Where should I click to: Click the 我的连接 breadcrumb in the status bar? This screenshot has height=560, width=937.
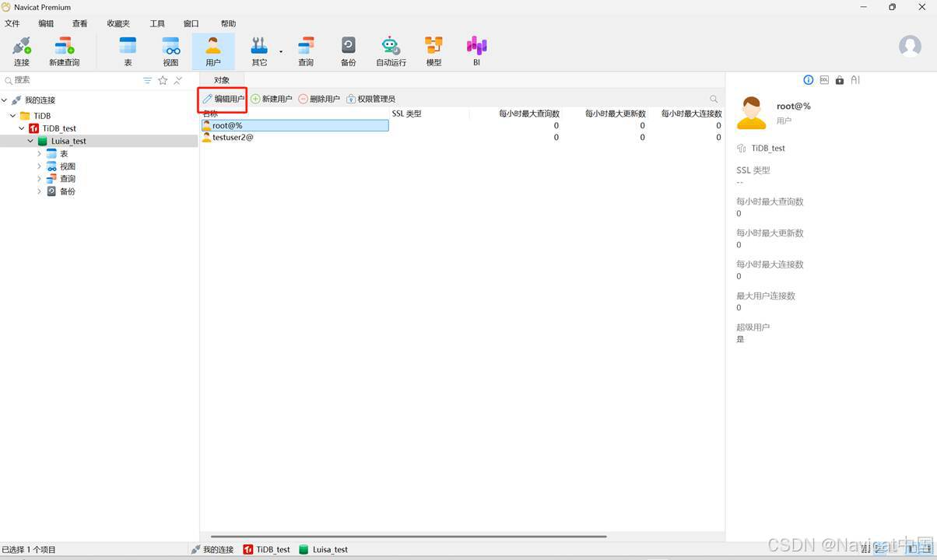(212, 549)
